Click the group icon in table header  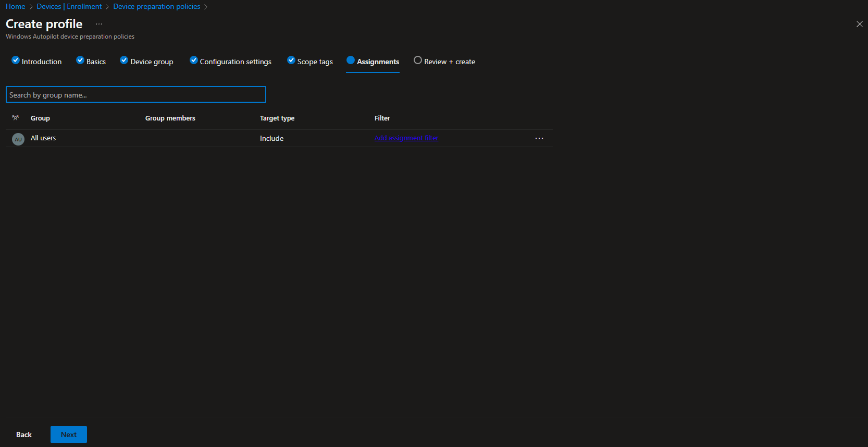[16, 118]
